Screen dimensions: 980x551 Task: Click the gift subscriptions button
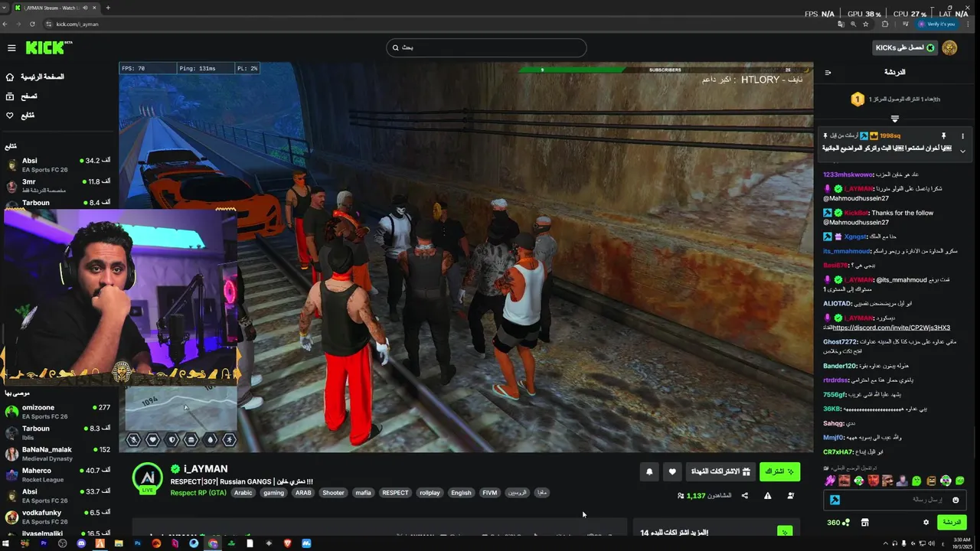click(x=720, y=471)
